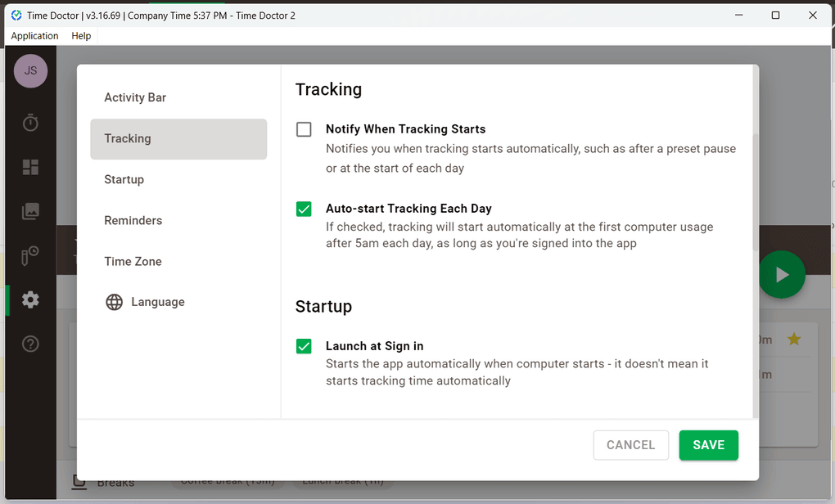Open the help question mark icon
The image size is (835, 504).
[30, 344]
